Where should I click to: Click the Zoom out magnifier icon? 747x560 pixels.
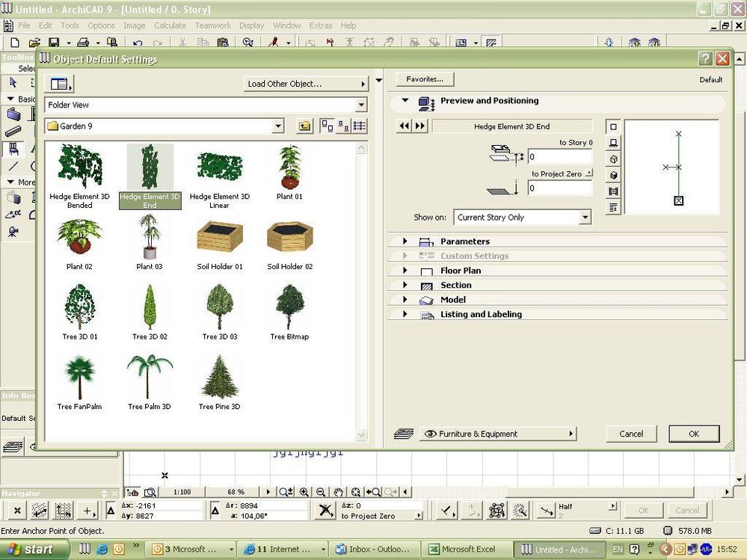pos(321,493)
